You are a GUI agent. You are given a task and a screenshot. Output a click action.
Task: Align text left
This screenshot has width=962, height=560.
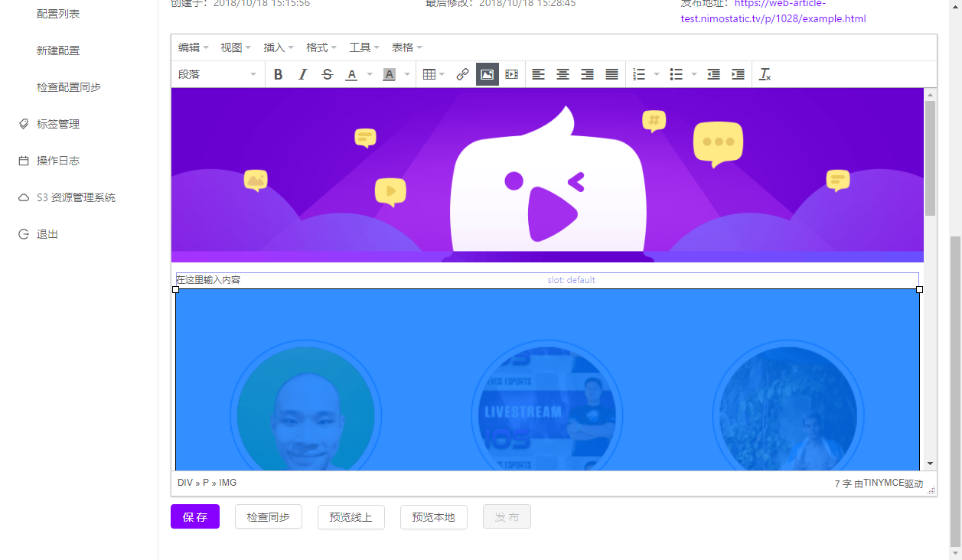coord(539,74)
